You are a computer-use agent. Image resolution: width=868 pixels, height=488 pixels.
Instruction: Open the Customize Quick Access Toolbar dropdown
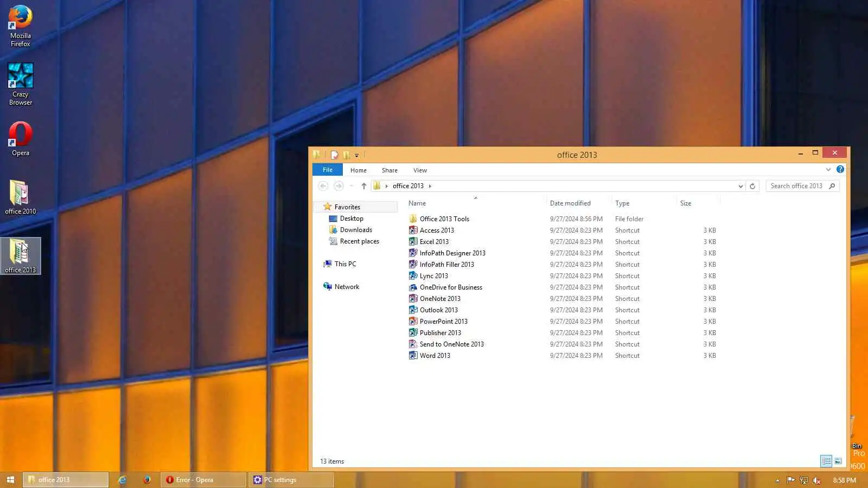(356, 156)
